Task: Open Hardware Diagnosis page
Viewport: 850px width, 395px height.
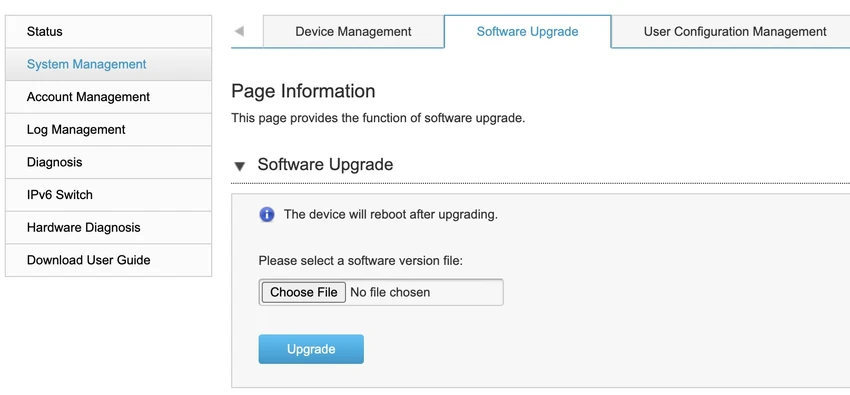Action: pos(108,228)
